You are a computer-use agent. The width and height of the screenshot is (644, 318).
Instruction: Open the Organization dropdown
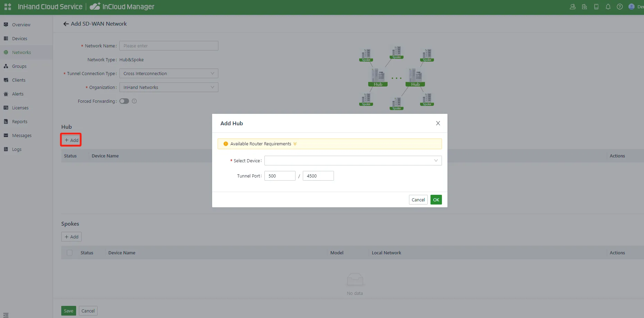(x=169, y=87)
